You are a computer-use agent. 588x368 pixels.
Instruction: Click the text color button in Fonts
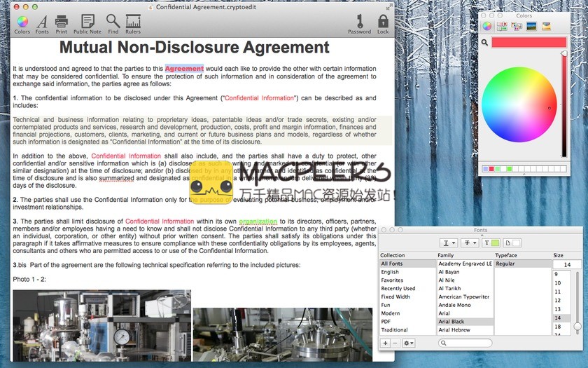click(x=491, y=243)
